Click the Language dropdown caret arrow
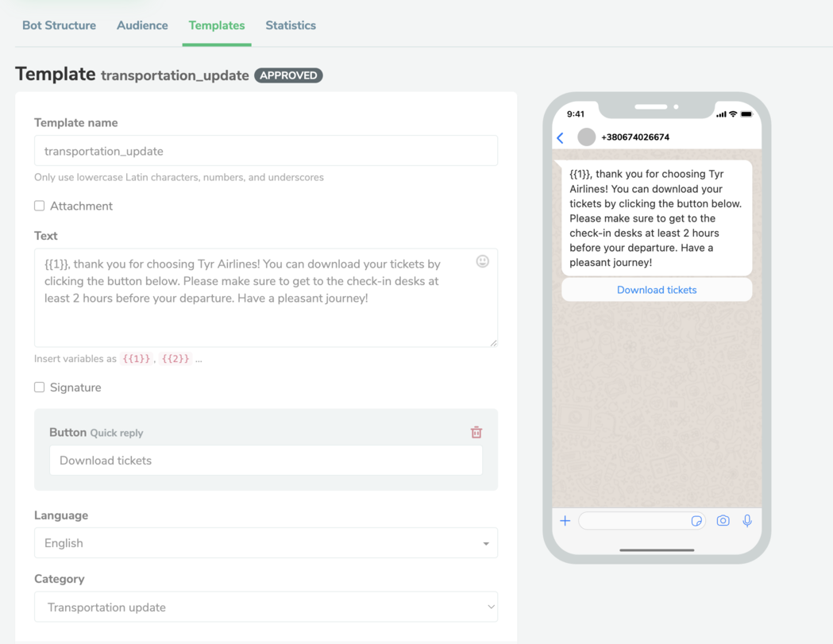Screen dimensions: 833x644 pos(485,544)
